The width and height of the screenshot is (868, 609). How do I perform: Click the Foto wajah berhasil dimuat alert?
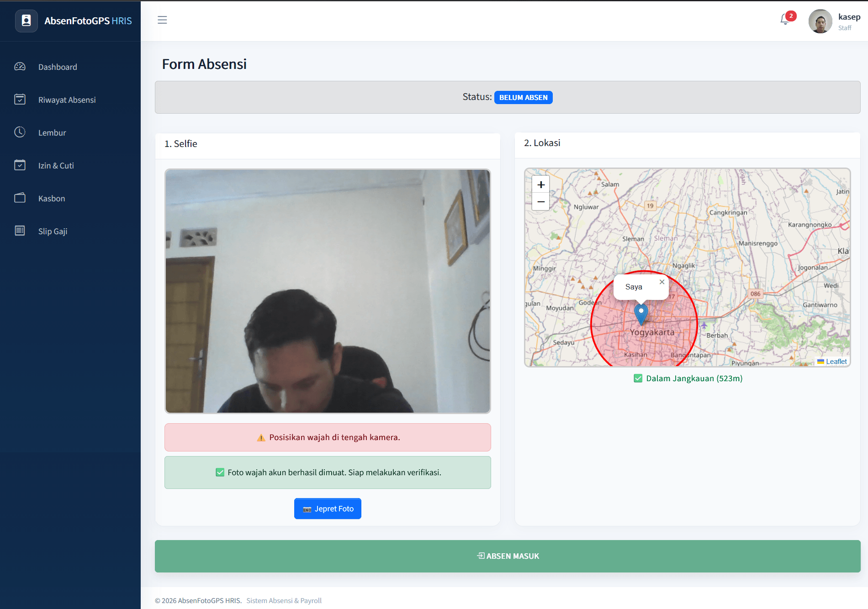click(x=328, y=472)
